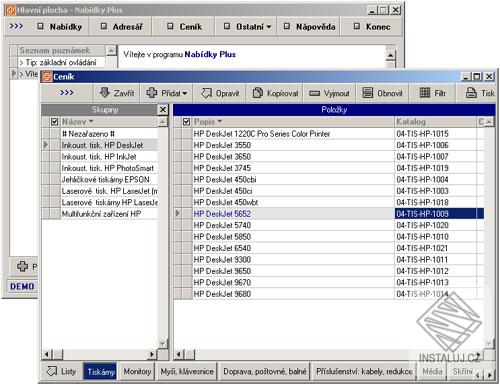Viewport: 500px width, 385px height.
Task: Toggle checkbox beside Popis column header
Action: (x=186, y=122)
